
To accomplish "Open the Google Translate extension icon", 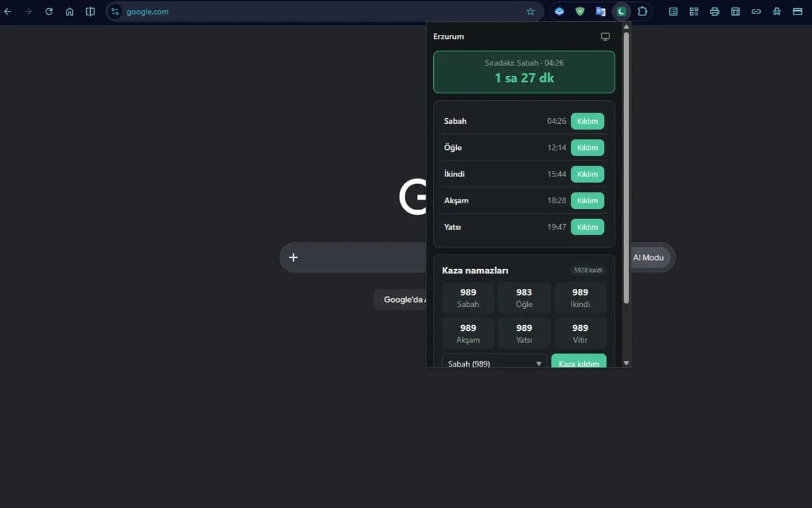I will (600, 11).
